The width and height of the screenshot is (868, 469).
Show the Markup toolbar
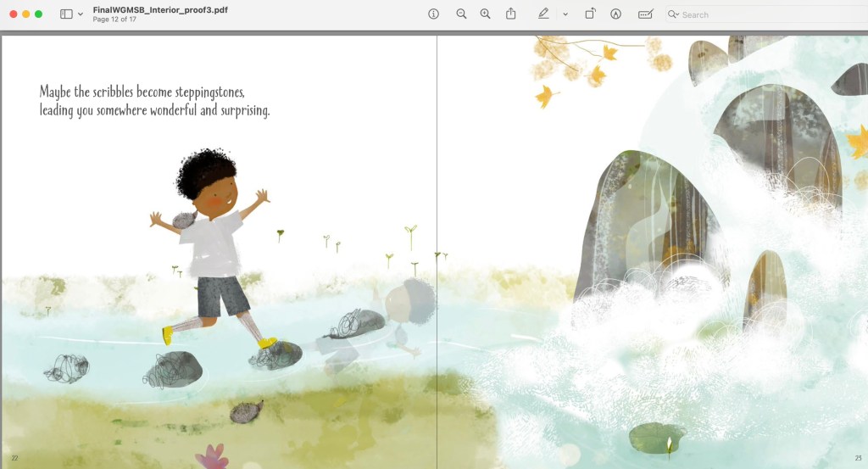[615, 14]
